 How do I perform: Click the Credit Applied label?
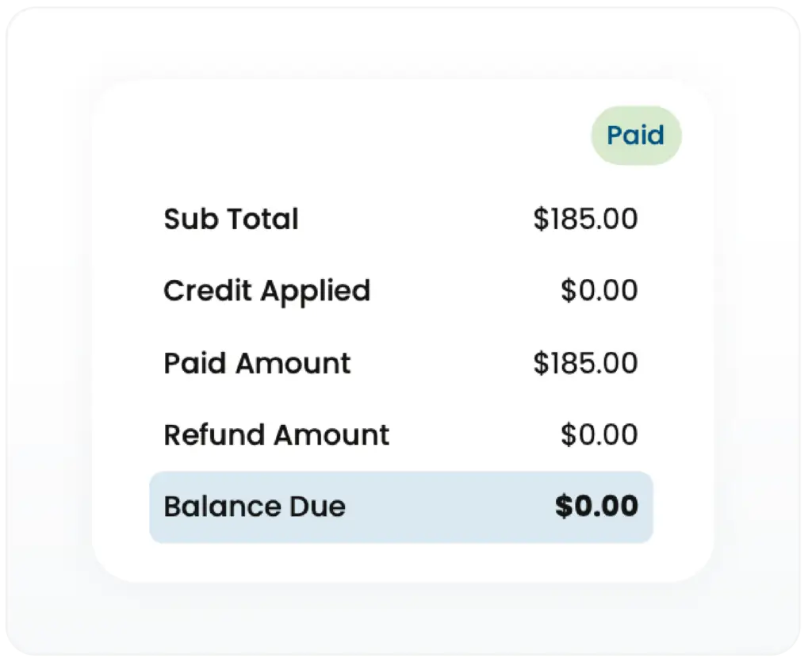pyautogui.click(x=266, y=291)
